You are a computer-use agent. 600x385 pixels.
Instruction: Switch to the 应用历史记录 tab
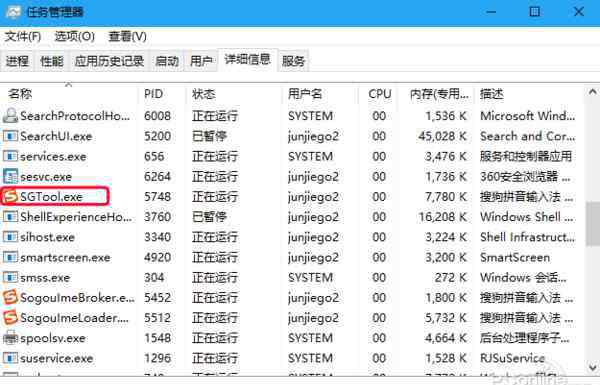click(109, 61)
